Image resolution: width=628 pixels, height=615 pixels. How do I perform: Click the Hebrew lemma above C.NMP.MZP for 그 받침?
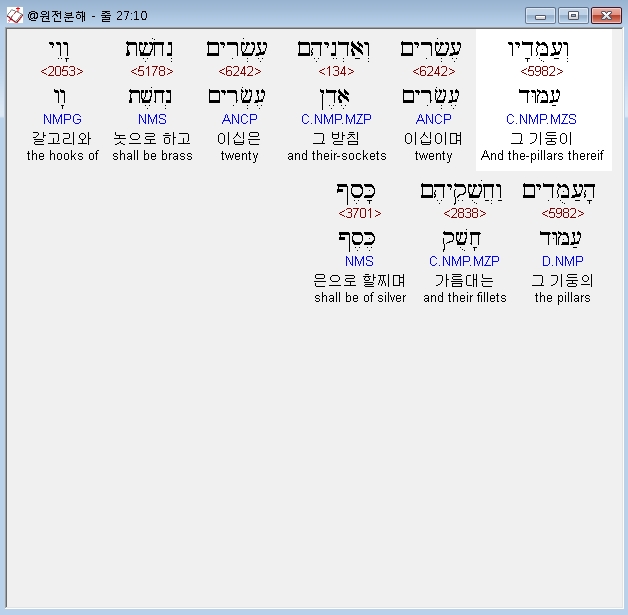tap(334, 98)
